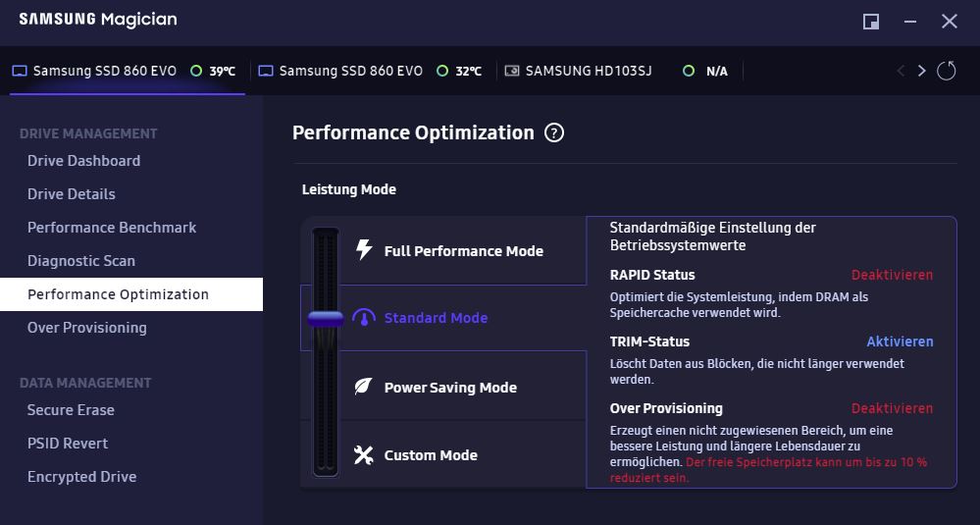Click Aktivieren next to TRIM-Status

(x=900, y=341)
